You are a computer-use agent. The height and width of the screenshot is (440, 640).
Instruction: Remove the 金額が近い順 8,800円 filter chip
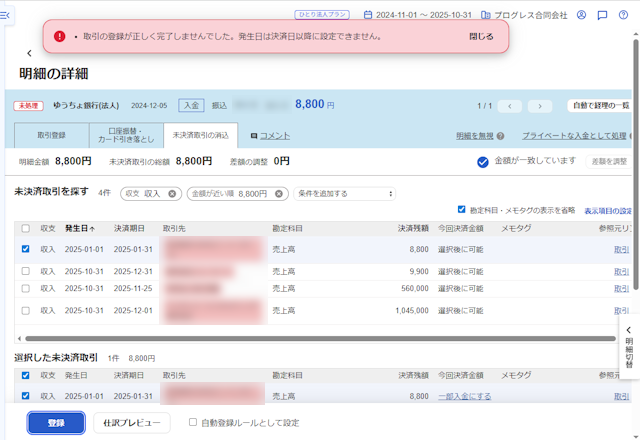click(279, 194)
